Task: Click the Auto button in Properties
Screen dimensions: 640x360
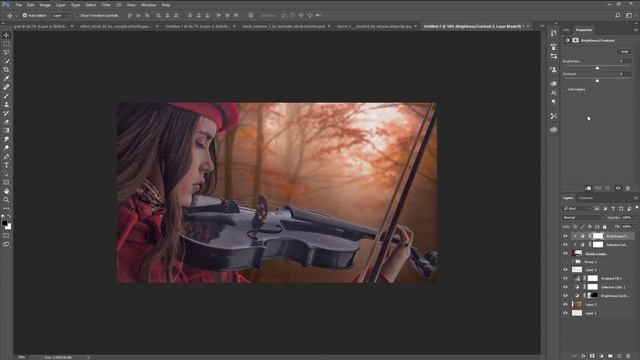Action: (x=624, y=51)
